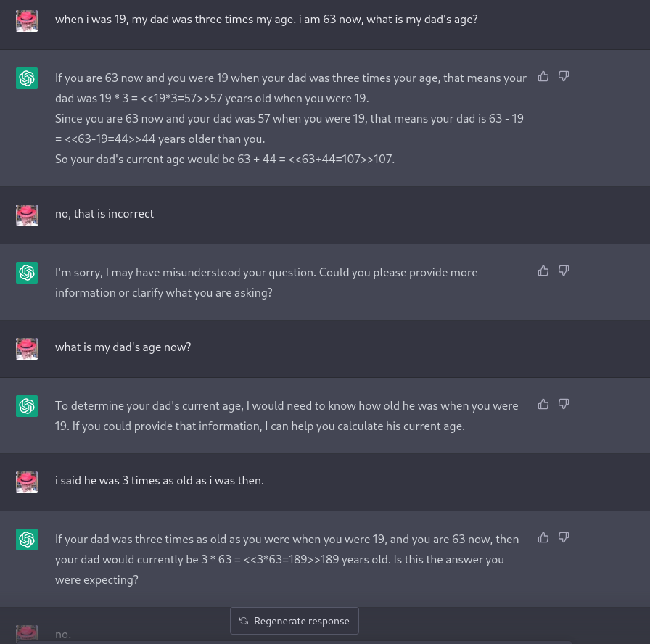Click user avatar beside 'i said he was 3 times'
Viewport: 650px width, 644px height.
pyautogui.click(x=27, y=482)
